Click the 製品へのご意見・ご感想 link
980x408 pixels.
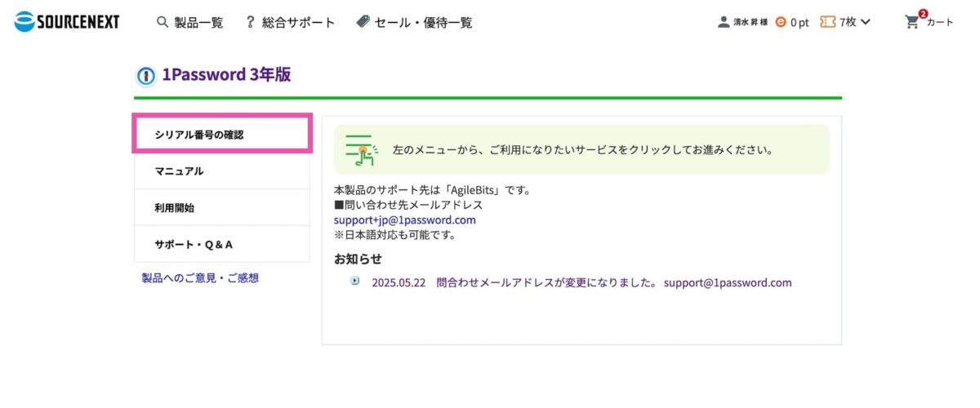200,278
